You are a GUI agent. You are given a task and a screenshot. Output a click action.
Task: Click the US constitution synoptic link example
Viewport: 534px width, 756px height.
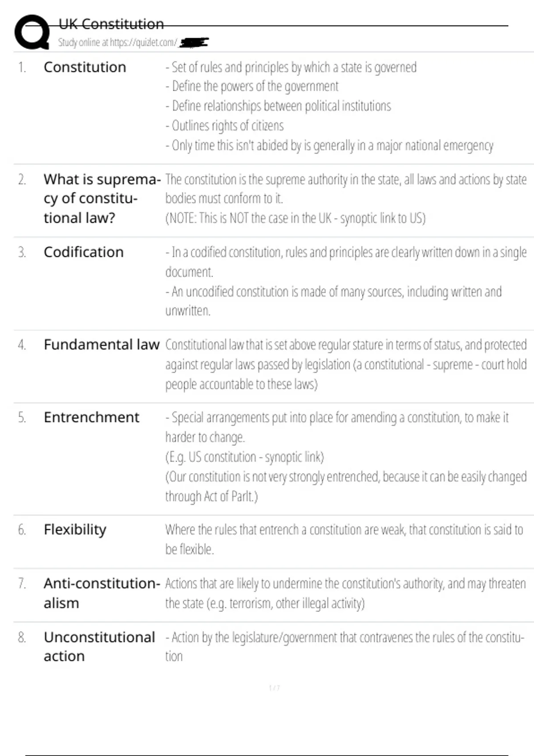(x=245, y=457)
